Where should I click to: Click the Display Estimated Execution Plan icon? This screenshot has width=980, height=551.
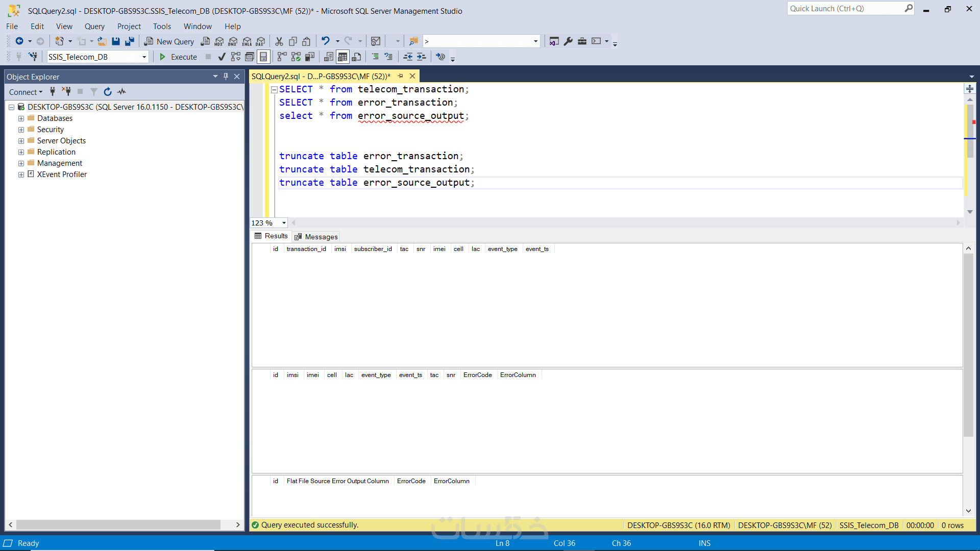coord(235,57)
